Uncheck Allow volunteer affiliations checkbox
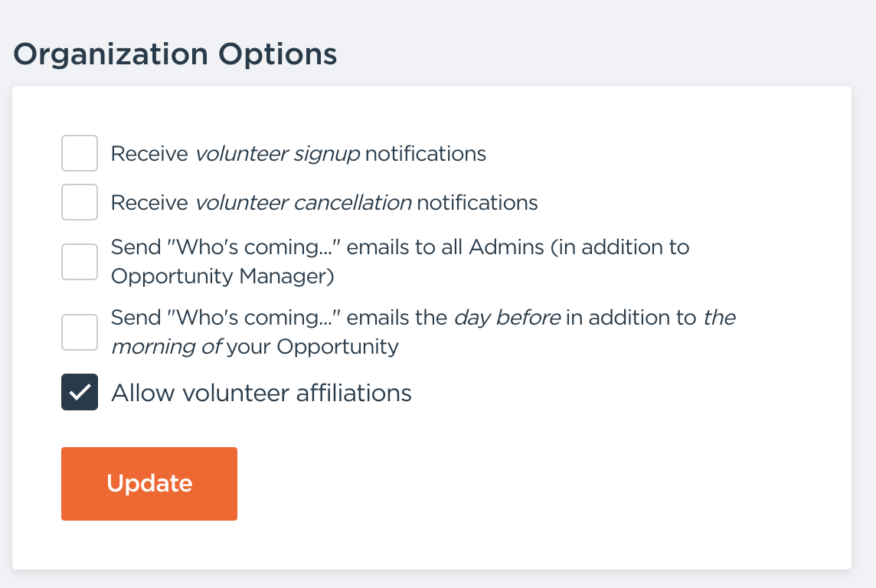 [80, 392]
